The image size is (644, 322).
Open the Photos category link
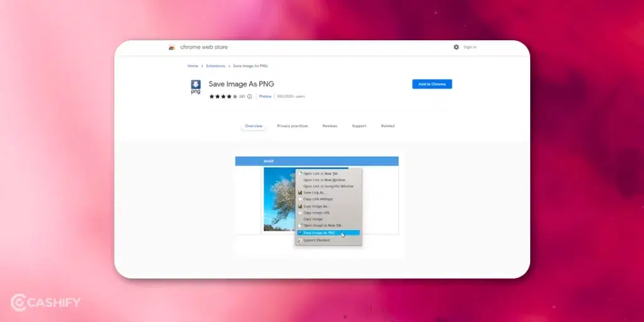[x=265, y=96]
